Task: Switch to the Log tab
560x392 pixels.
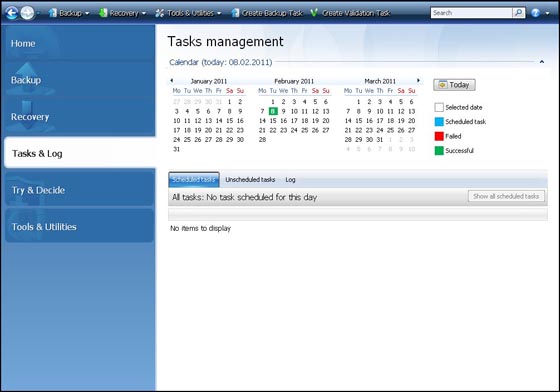Action: pyautogui.click(x=290, y=180)
